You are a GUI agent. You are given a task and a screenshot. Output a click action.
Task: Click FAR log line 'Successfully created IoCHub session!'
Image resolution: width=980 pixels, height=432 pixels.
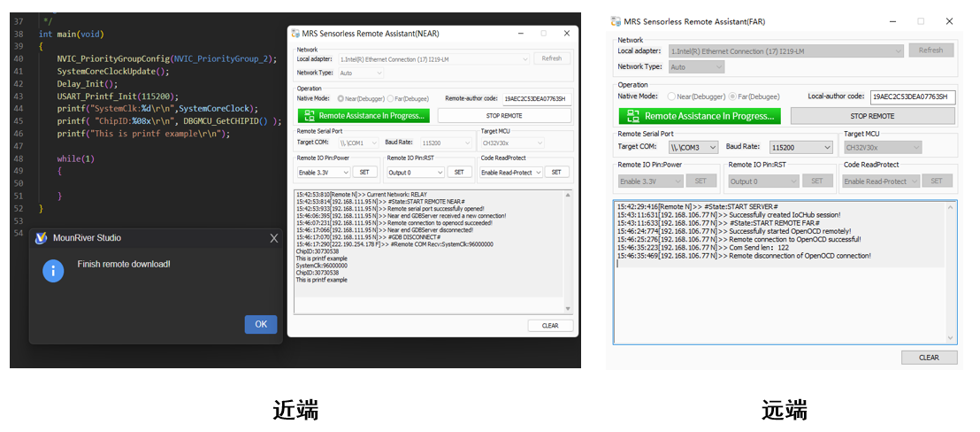click(x=729, y=214)
